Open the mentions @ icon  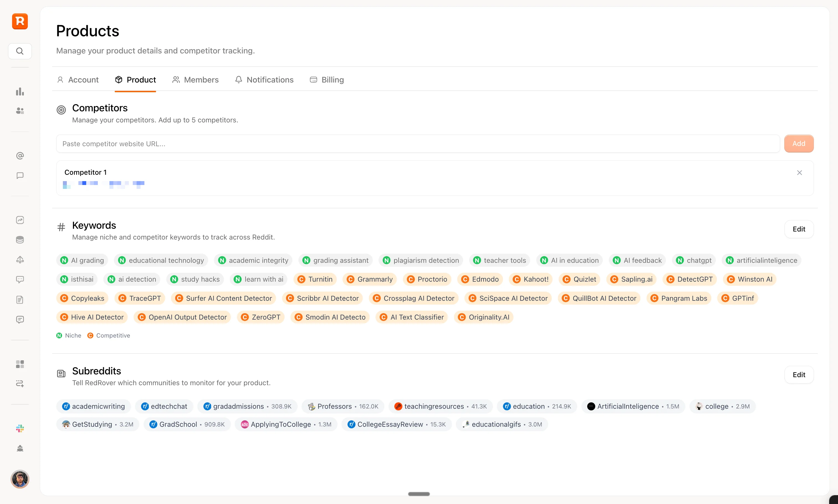(20, 156)
